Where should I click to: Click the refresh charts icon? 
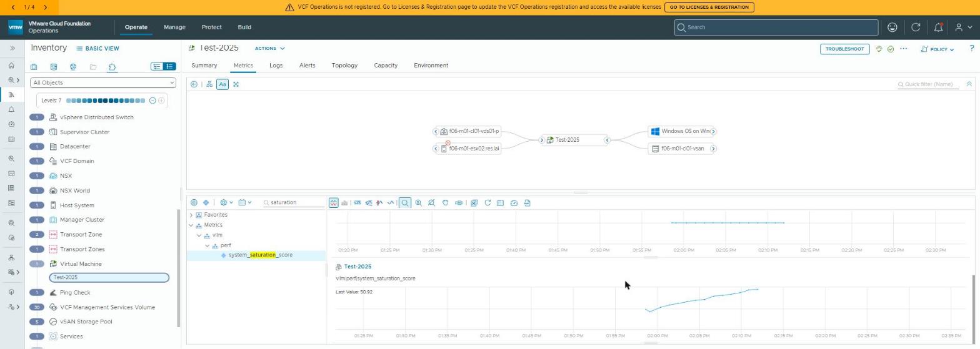(x=487, y=203)
